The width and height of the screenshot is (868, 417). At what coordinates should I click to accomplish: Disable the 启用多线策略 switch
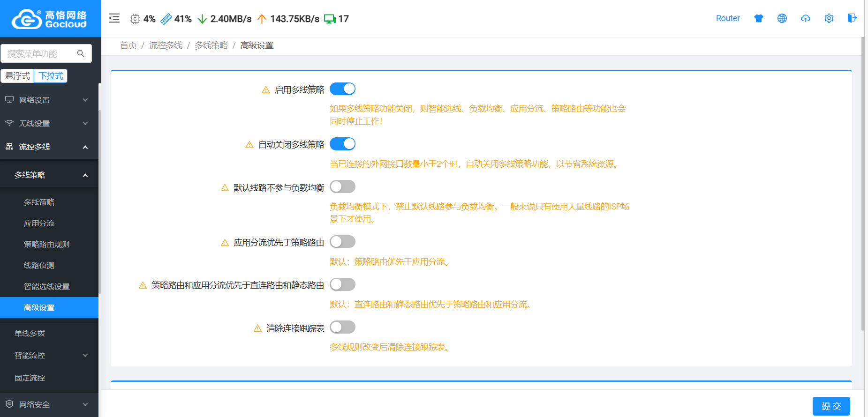(x=342, y=89)
